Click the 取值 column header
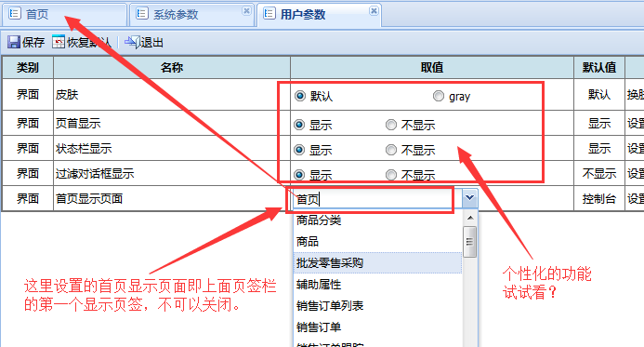 tap(432, 67)
